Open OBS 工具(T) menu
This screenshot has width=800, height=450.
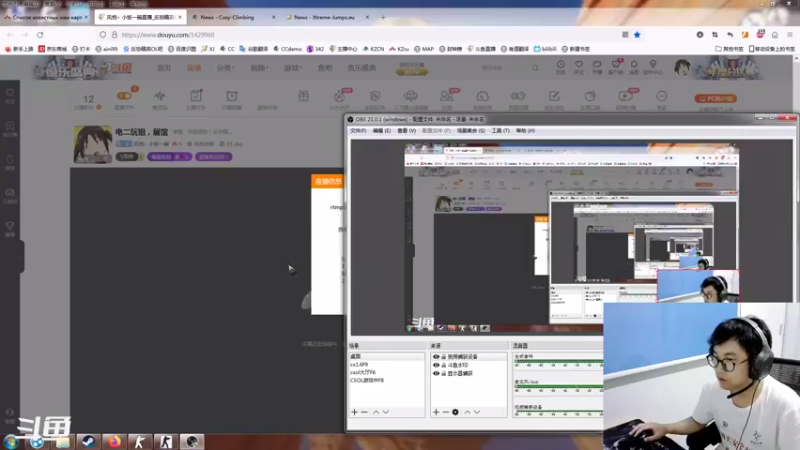[x=501, y=131]
